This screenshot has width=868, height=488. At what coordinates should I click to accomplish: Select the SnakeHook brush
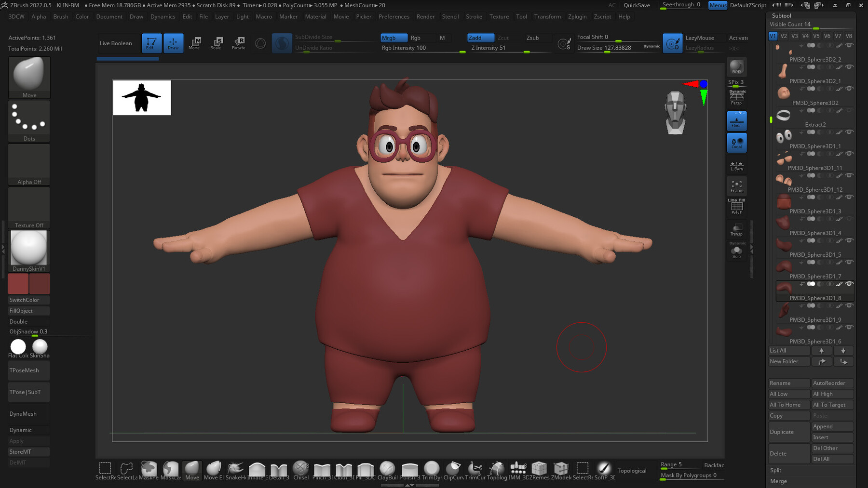click(235, 471)
